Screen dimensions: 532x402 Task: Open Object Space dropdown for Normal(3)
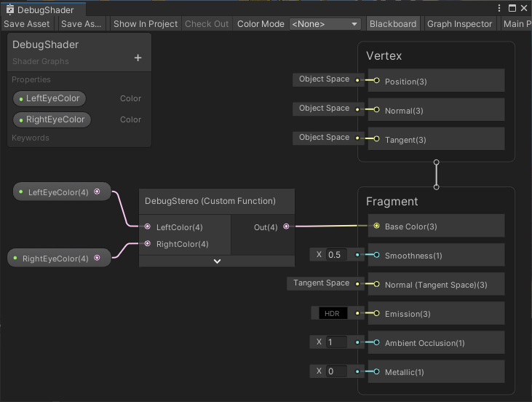click(x=324, y=109)
